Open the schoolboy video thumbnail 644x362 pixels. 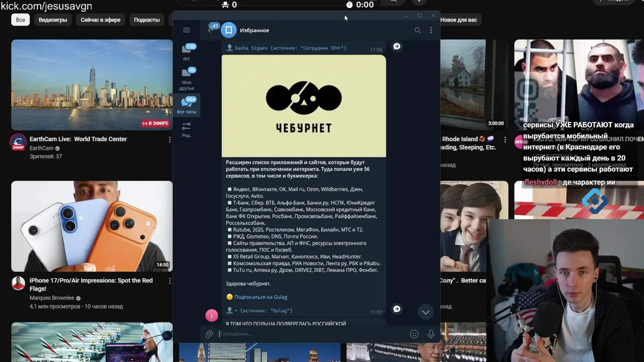point(474,226)
